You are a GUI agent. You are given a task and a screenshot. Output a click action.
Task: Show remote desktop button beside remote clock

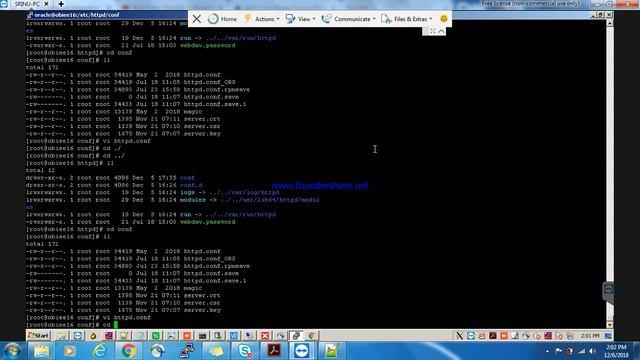point(608,336)
